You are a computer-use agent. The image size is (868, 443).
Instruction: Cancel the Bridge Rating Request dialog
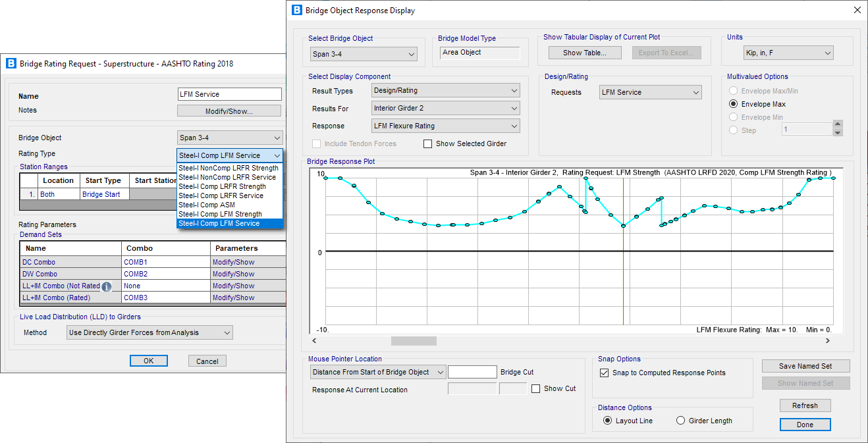coord(207,361)
